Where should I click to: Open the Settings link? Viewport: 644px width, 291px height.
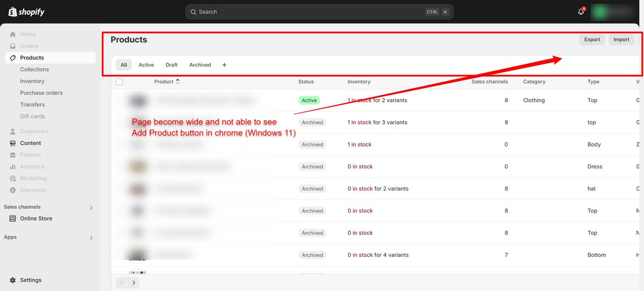[31, 280]
